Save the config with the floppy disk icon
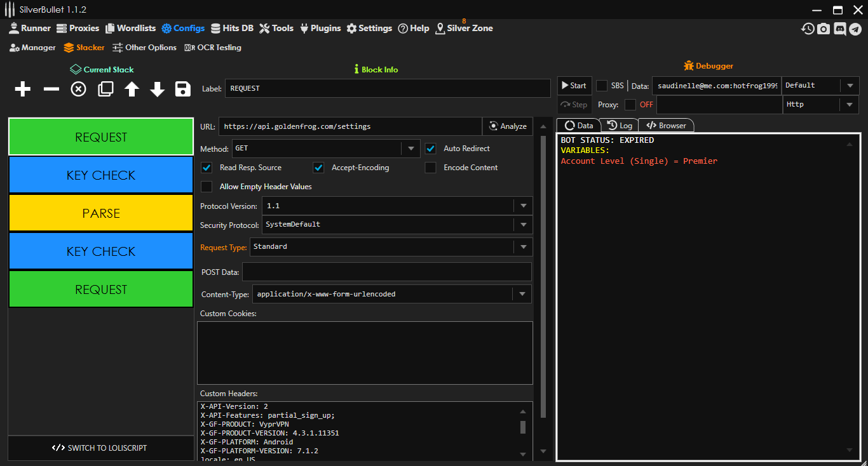 point(183,90)
